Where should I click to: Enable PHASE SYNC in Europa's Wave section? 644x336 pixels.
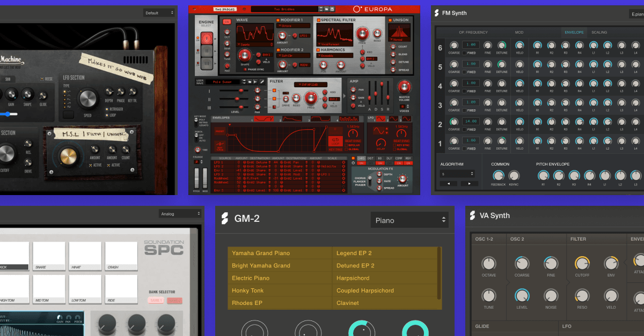[244, 69]
